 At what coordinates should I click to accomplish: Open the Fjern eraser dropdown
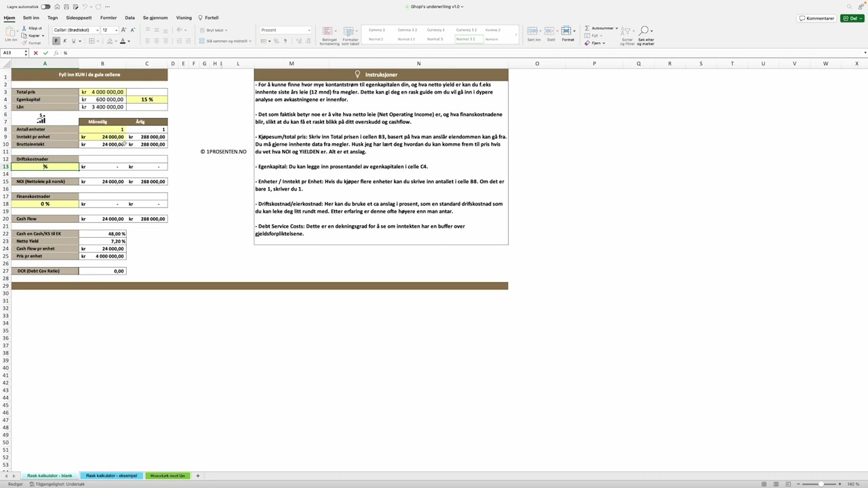[x=595, y=43]
